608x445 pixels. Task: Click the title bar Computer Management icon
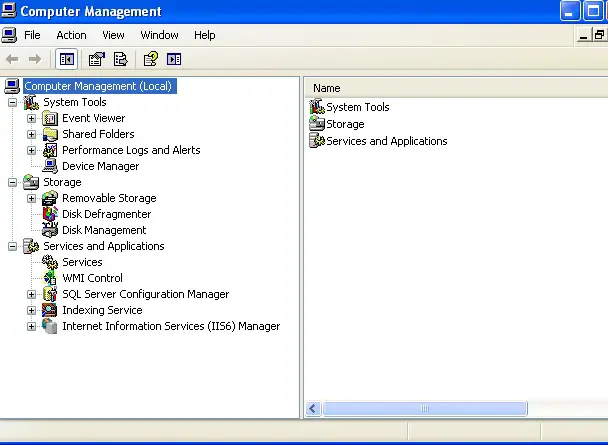(9, 11)
